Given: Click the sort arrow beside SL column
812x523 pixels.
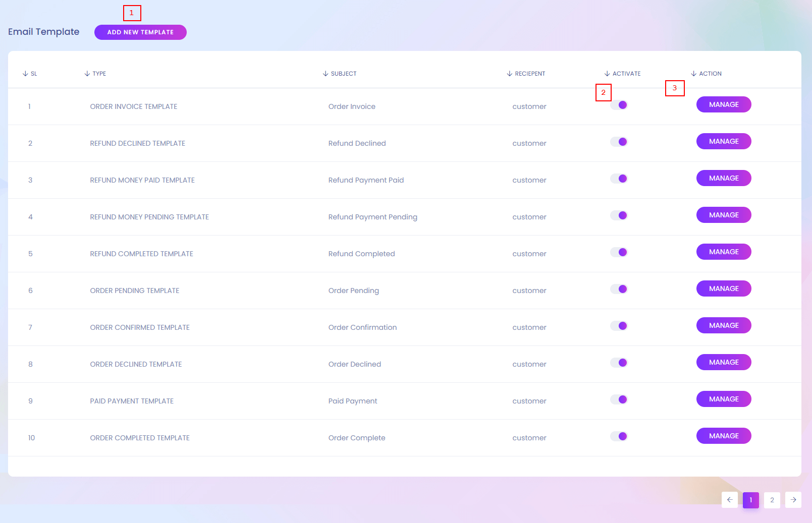Looking at the screenshot, I should click(x=25, y=74).
